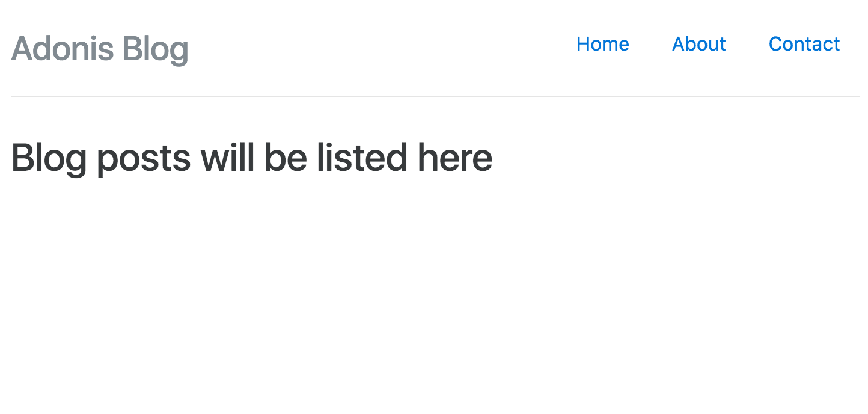Return to homepage via Adonis Blog logo text

(x=100, y=48)
